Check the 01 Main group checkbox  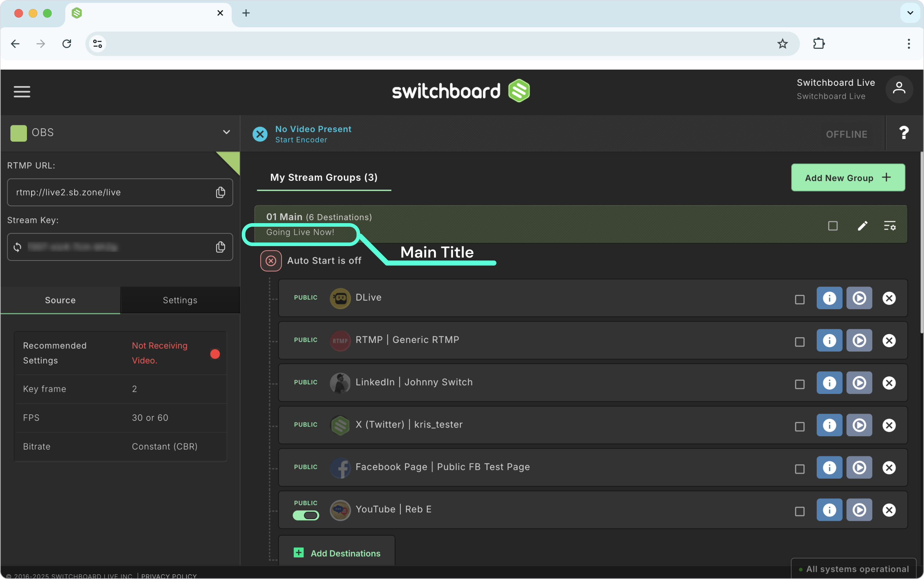tap(833, 226)
